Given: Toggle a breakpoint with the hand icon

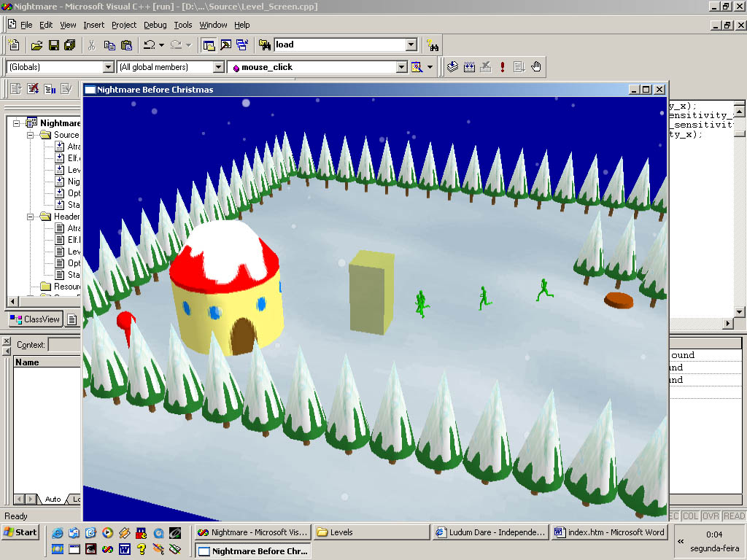Looking at the screenshot, I should pos(536,67).
